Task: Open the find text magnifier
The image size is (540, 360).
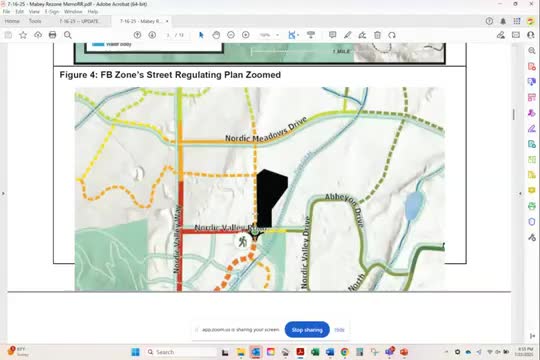Action: tap(68, 35)
